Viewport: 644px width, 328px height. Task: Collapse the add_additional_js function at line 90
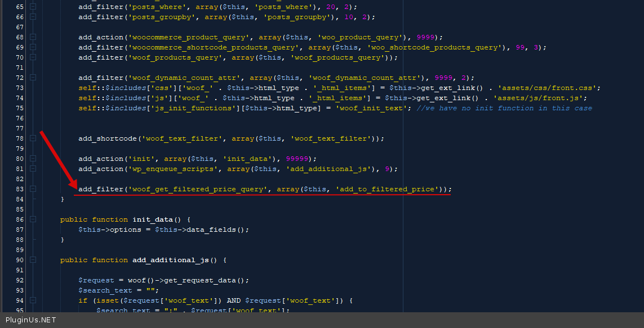(33, 260)
